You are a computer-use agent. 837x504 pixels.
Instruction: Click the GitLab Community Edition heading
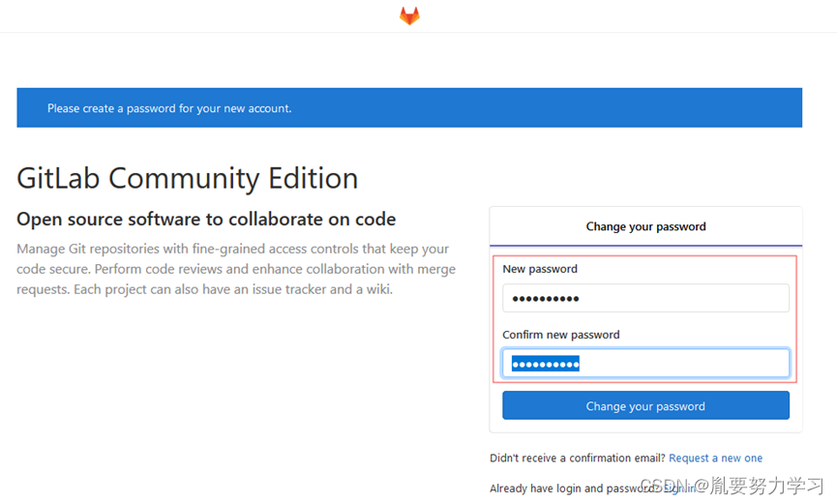188,178
